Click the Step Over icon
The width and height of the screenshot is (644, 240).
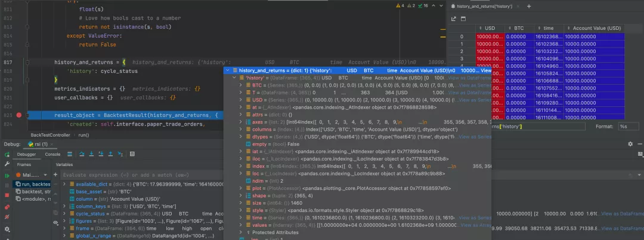tap(82, 154)
